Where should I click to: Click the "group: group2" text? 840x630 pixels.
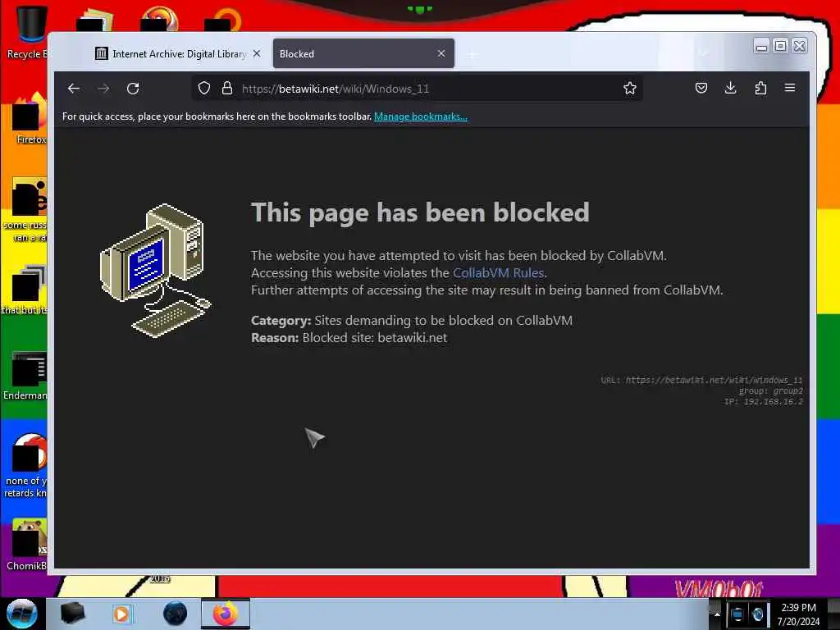pyautogui.click(x=771, y=390)
